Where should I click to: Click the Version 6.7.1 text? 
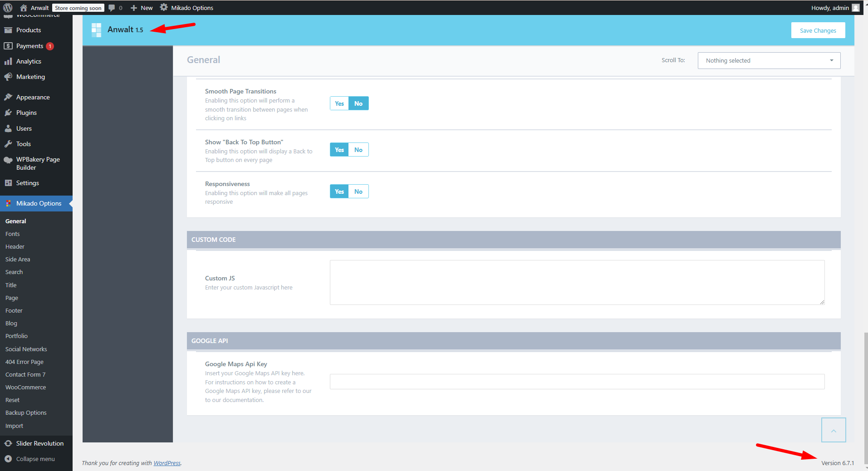pyautogui.click(x=838, y=463)
